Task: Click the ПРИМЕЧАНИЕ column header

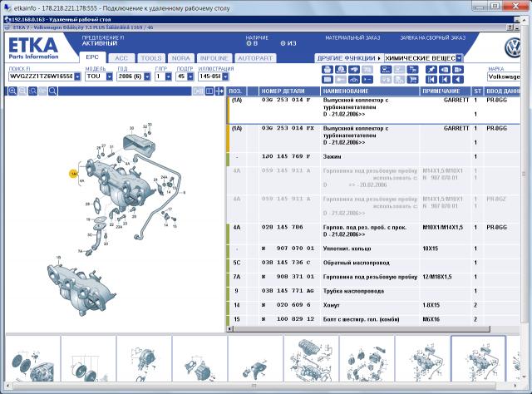Action: pyautogui.click(x=446, y=91)
